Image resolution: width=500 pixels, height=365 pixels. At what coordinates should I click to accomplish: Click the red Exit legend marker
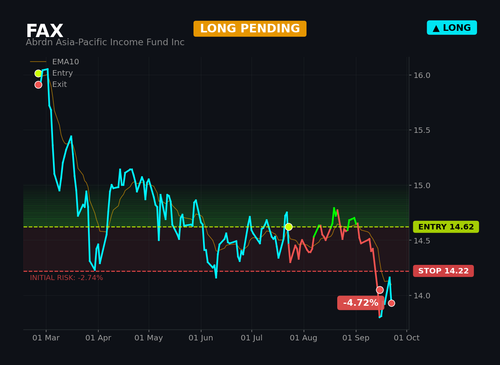click(x=38, y=85)
